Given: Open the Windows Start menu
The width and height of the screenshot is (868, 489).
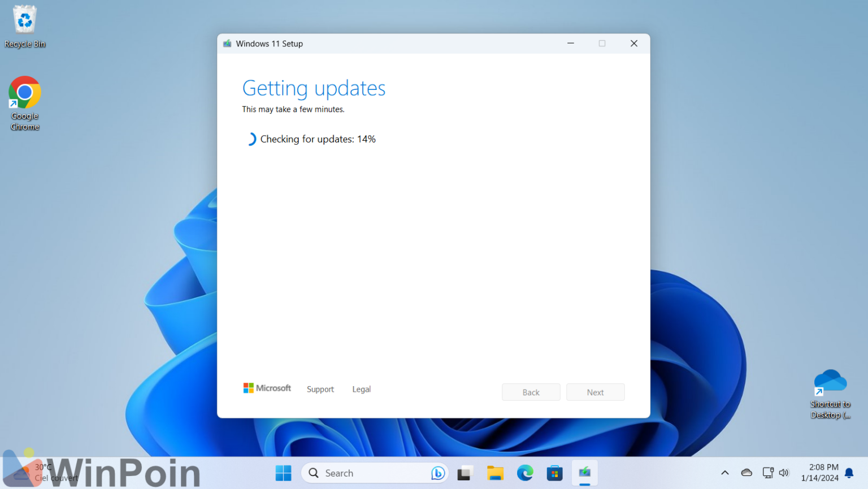Looking at the screenshot, I should tap(283, 473).
